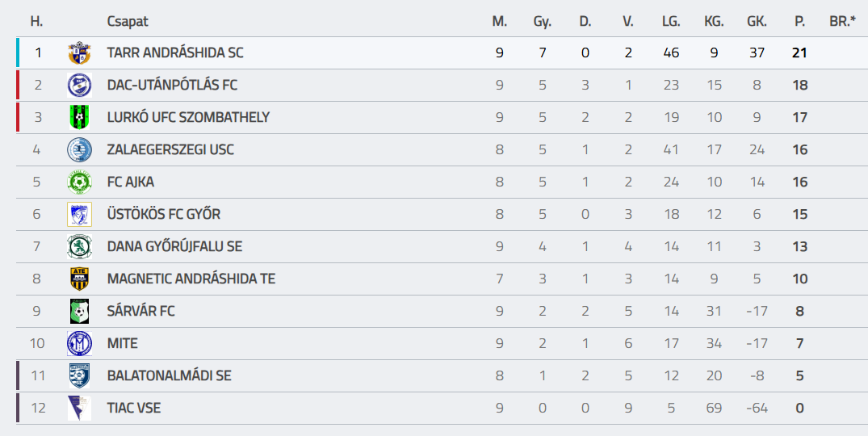Click the Balatonalmádi SE crest

pos(79,376)
